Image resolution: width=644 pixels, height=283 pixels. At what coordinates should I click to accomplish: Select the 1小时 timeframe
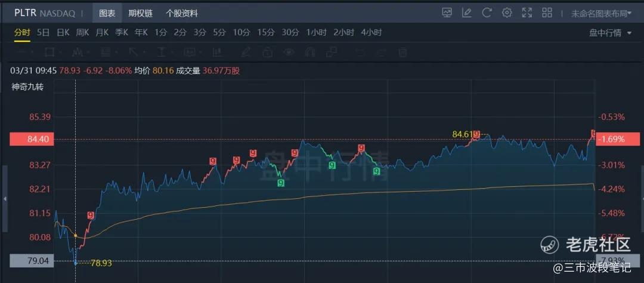tap(316, 32)
